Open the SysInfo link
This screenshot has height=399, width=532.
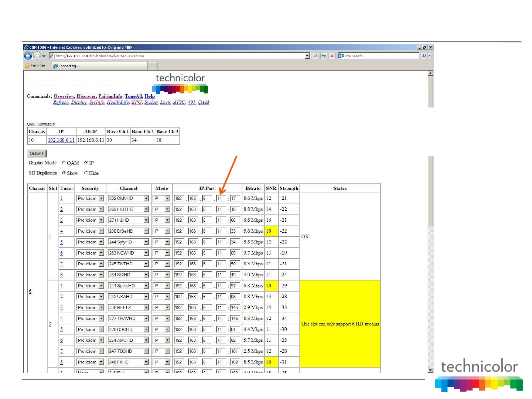coord(96,102)
